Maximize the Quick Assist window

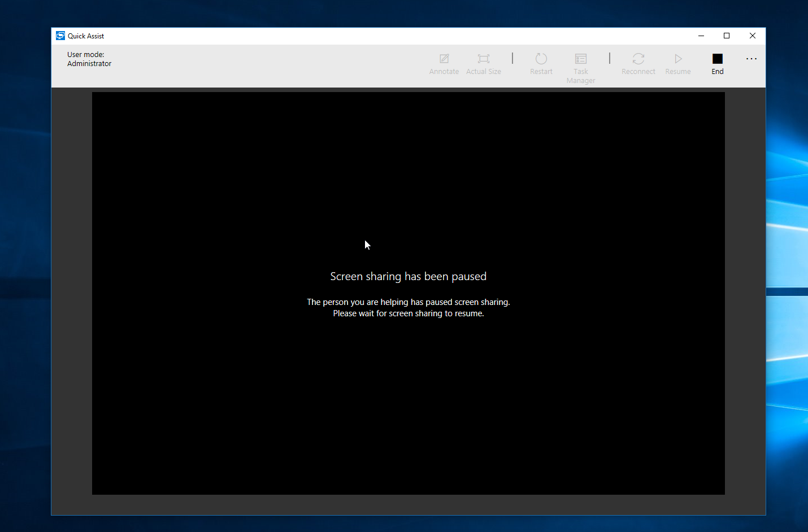(x=727, y=36)
